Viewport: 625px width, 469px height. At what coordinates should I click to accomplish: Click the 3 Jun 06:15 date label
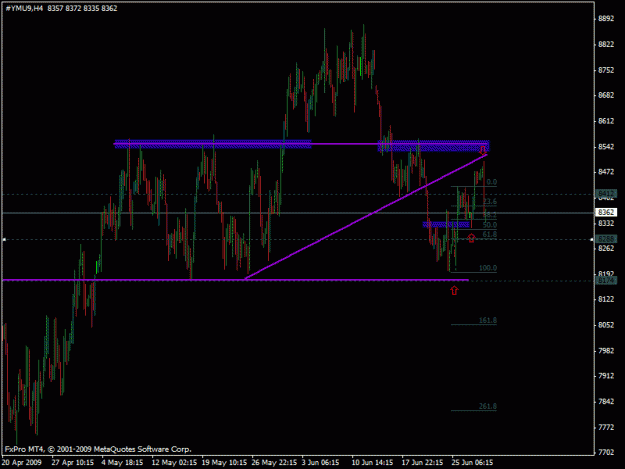(x=320, y=463)
